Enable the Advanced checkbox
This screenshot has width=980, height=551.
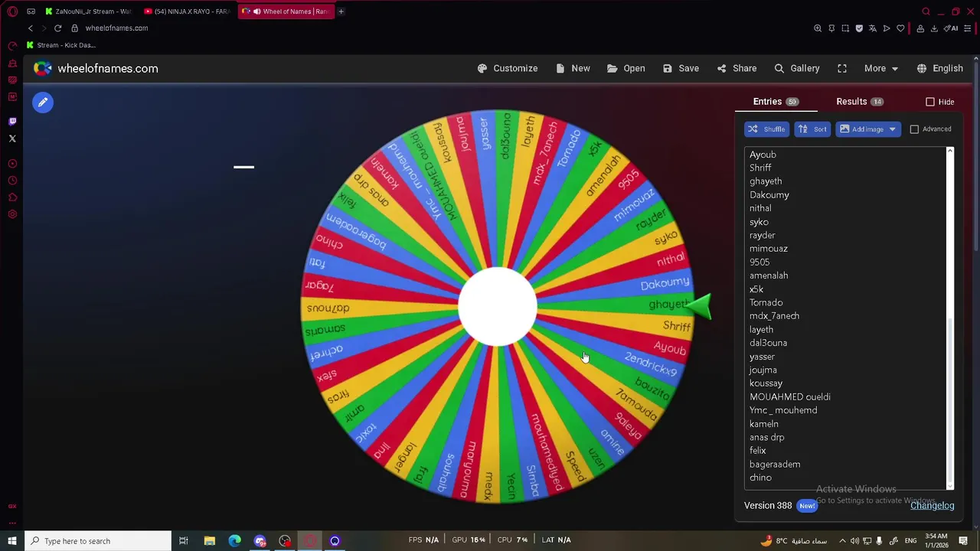coord(914,129)
